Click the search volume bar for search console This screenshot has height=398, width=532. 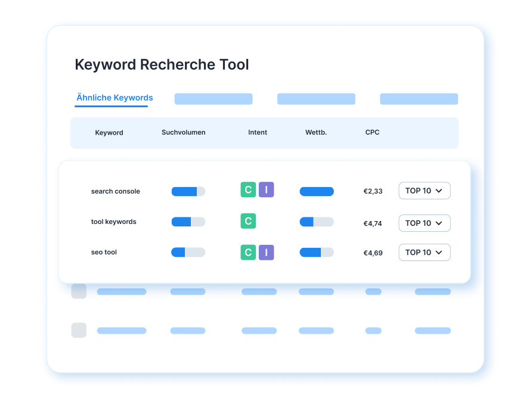[188, 191]
